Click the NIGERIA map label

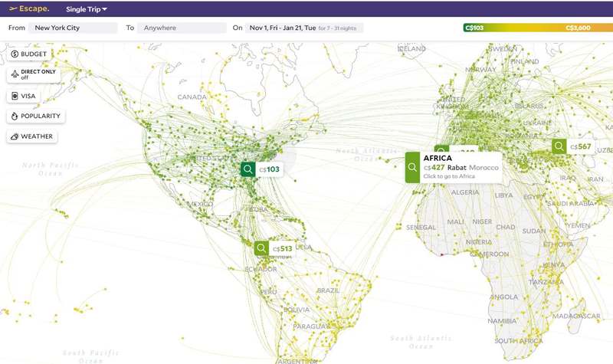478,242
